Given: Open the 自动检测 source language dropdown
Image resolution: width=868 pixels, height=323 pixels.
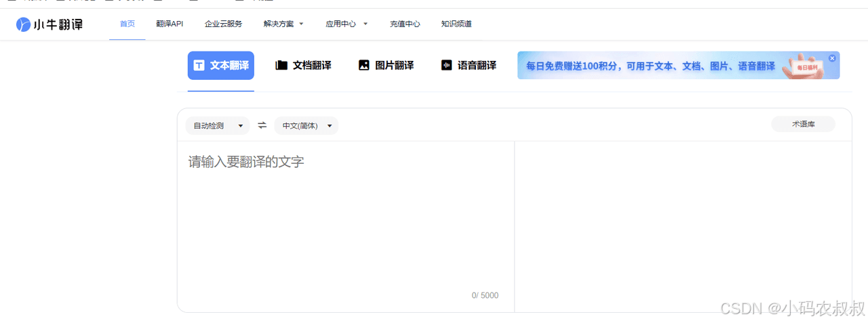Looking at the screenshot, I should pyautogui.click(x=218, y=126).
